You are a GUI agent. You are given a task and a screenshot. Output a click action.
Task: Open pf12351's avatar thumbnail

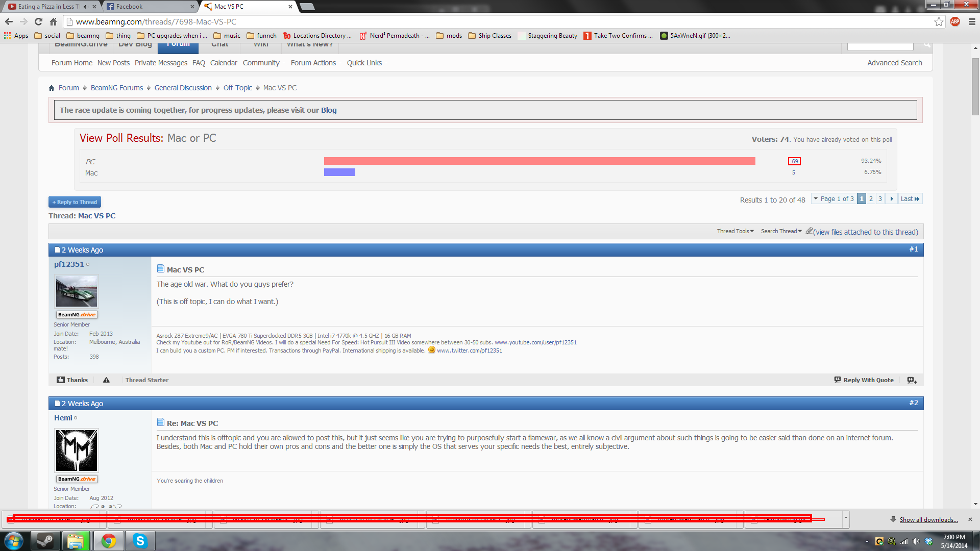pyautogui.click(x=77, y=291)
